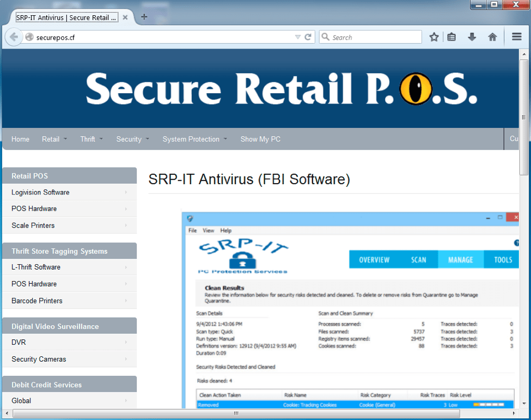Focus the securepos.cf address bar
531x420 pixels.
click(x=164, y=37)
